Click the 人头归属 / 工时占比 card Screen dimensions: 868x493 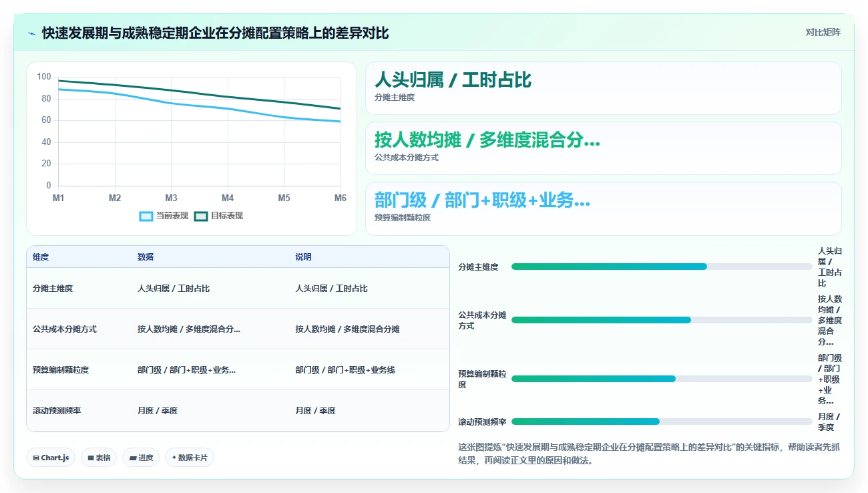[x=604, y=88]
